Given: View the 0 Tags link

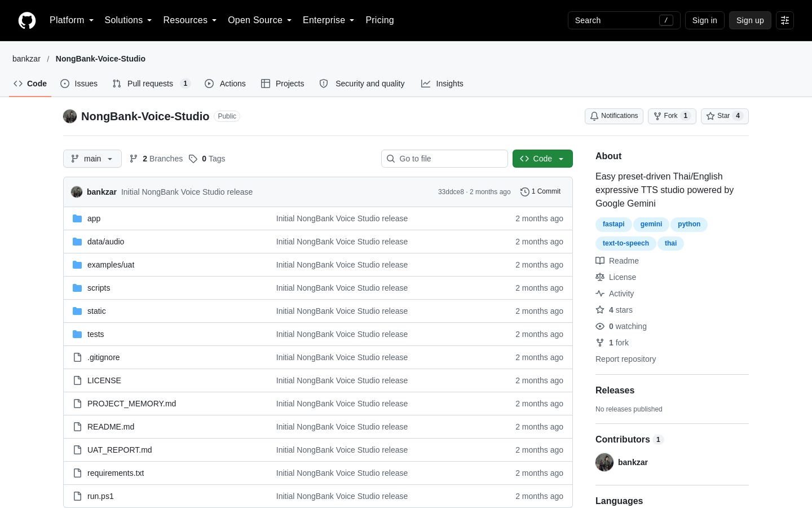Looking at the screenshot, I should 207,159.
